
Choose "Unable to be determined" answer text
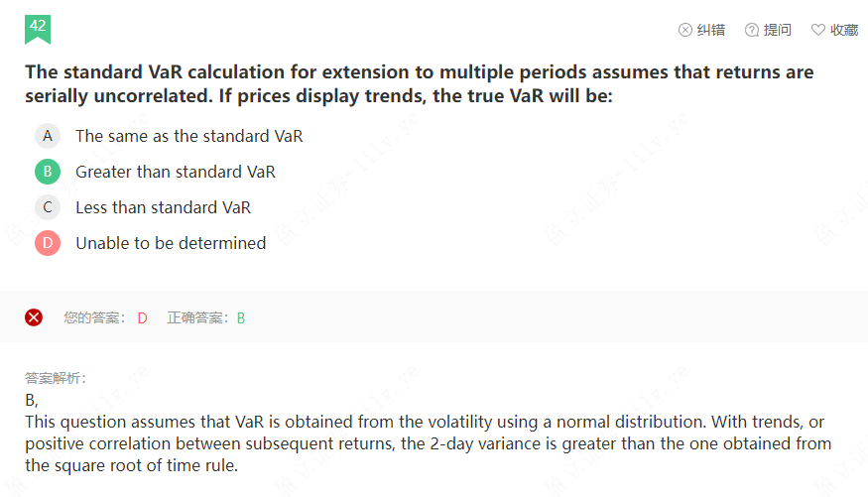[171, 243]
